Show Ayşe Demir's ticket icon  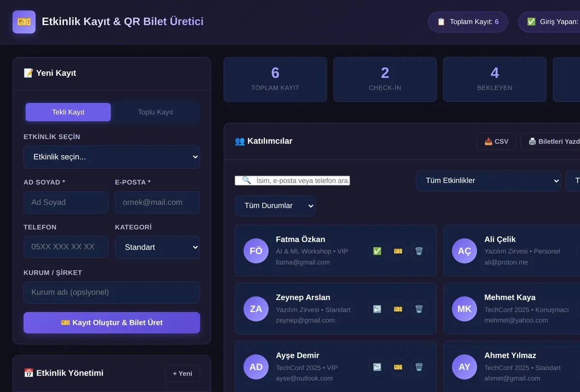[398, 367]
